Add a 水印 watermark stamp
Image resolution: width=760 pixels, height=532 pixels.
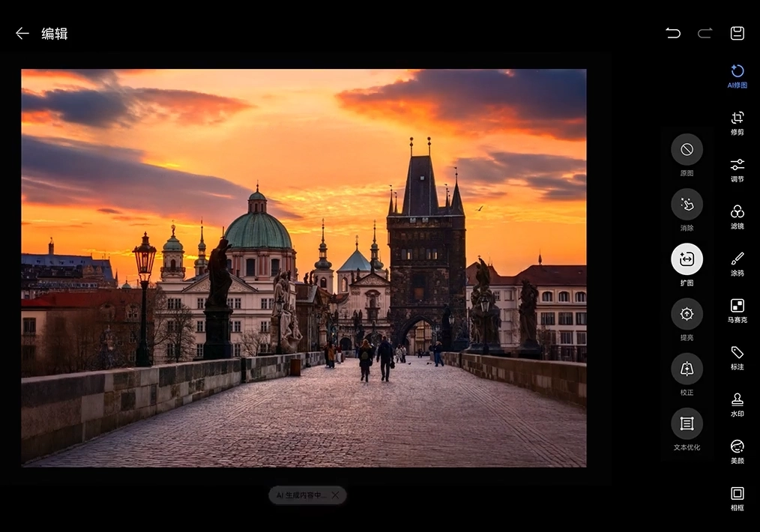[738, 404]
